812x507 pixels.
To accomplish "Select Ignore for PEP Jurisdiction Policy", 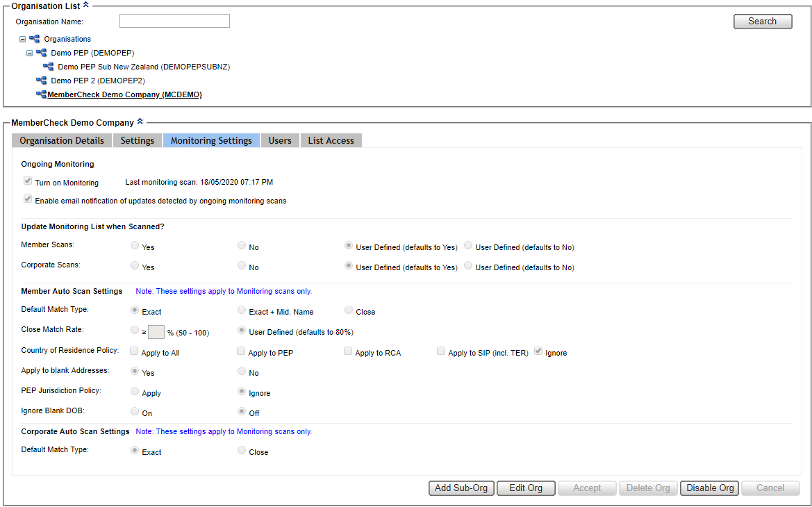I will [241, 392].
